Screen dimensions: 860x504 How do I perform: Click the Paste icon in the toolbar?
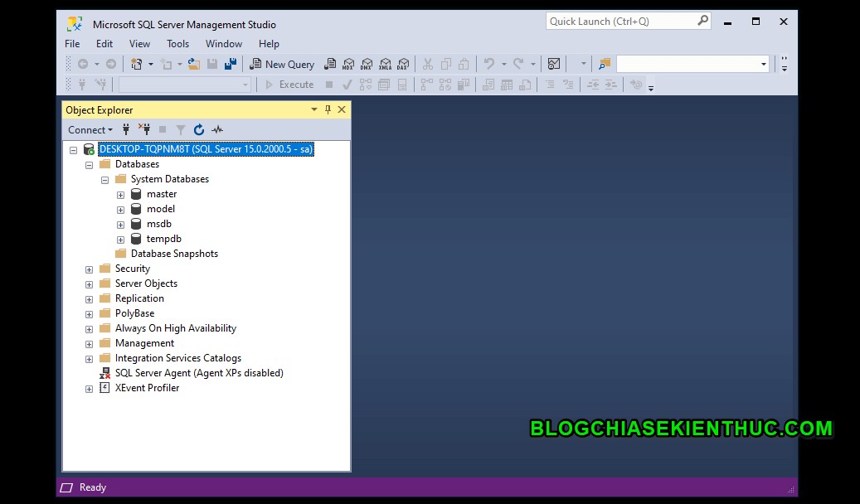[464, 64]
